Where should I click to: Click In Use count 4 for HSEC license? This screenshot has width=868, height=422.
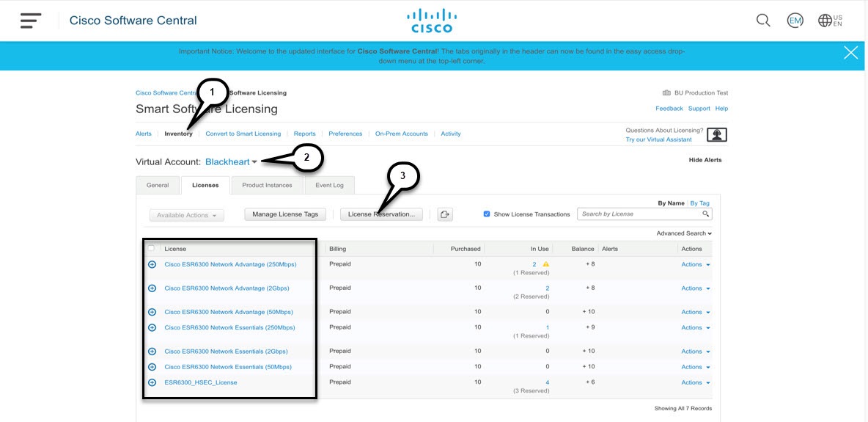point(548,382)
